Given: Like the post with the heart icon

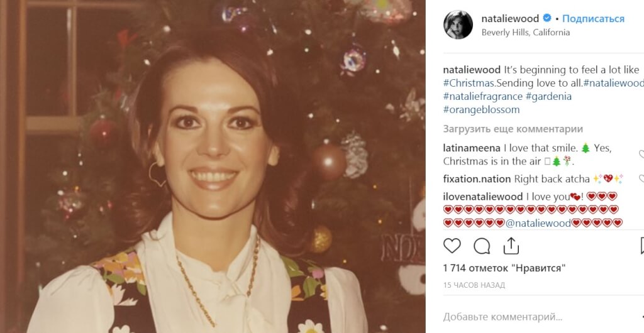Looking at the screenshot, I should pos(452,246).
